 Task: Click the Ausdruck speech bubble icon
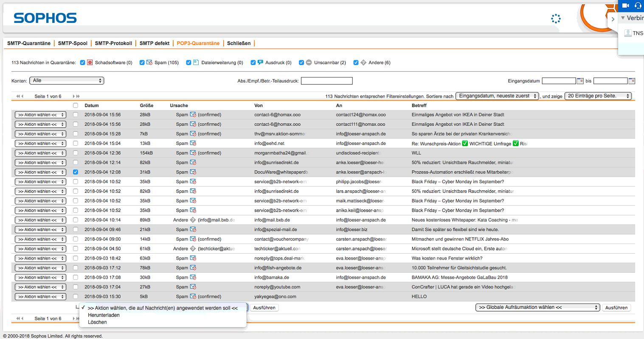tap(260, 62)
